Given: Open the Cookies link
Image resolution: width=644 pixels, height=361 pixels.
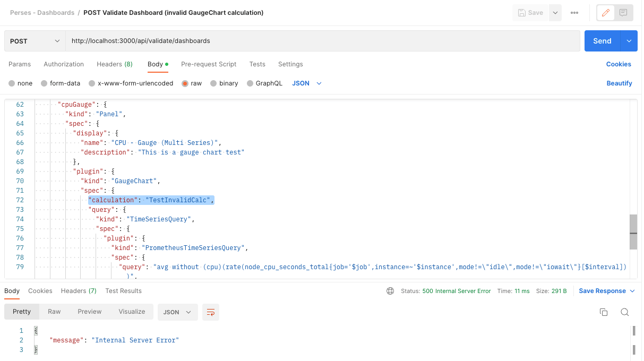Looking at the screenshot, I should (x=619, y=64).
